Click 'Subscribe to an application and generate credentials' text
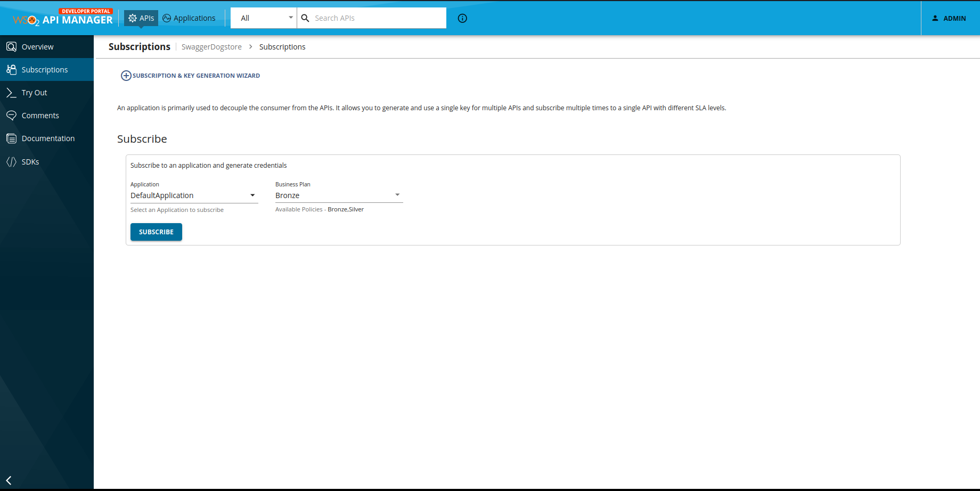This screenshot has width=980, height=491. tap(209, 166)
